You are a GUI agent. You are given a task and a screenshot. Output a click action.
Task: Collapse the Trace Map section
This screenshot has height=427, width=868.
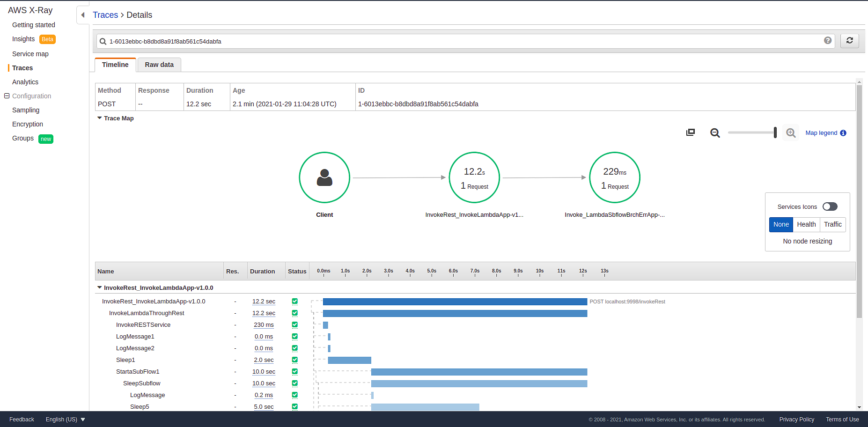pos(100,118)
